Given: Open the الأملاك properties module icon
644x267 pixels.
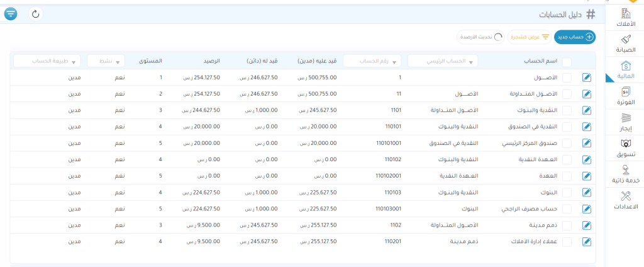Looking at the screenshot, I should pos(626,13).
